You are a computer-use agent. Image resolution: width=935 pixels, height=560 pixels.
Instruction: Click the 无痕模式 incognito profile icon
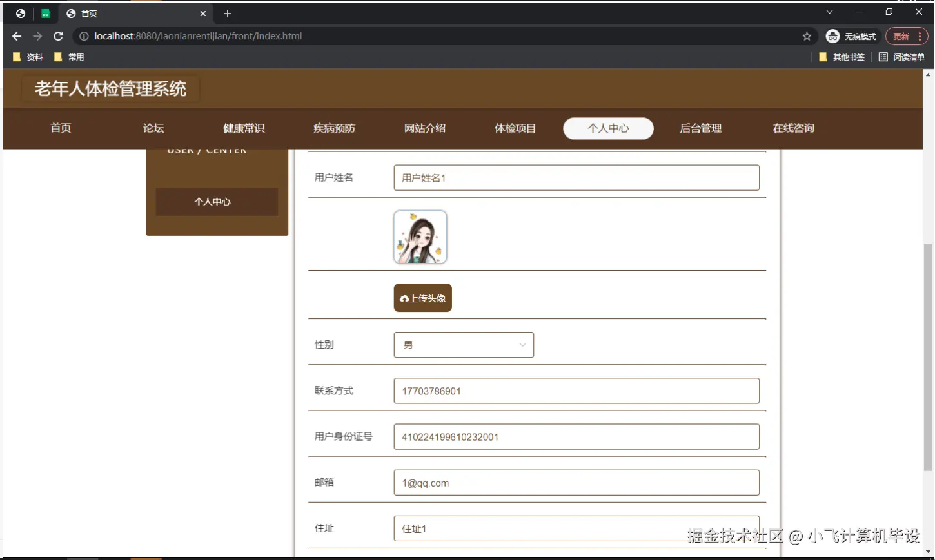pyautogui.click(x=832, y=36)
